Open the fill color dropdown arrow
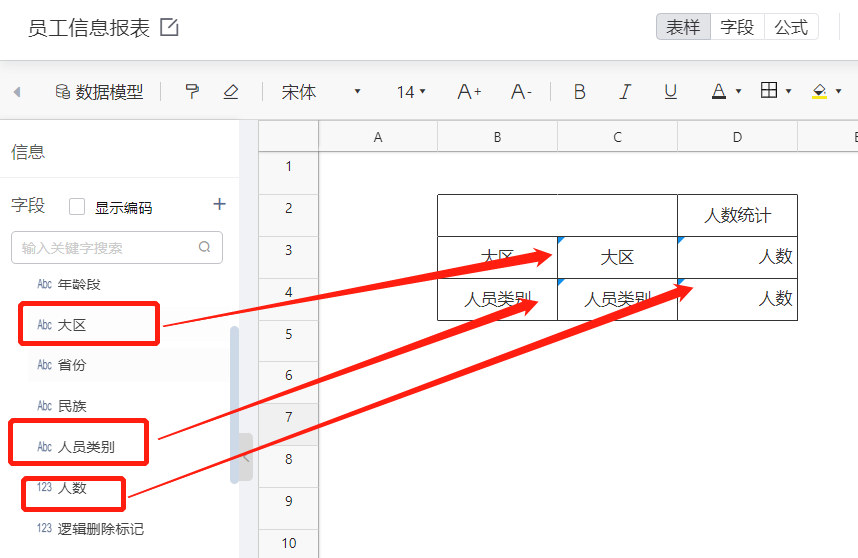The image size is (858, 558). [838, 91]
